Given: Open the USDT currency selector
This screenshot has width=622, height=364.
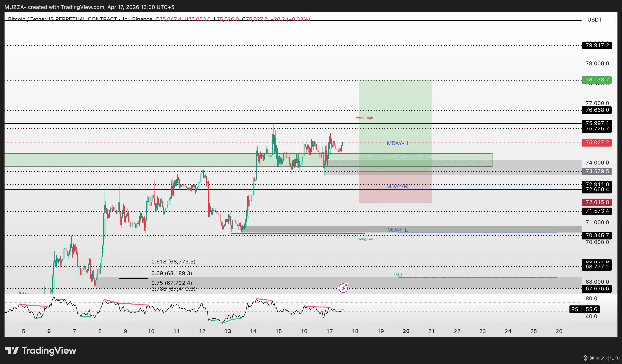Looking at the screenshot, I should pyautogui.click(x=594, y=20).
